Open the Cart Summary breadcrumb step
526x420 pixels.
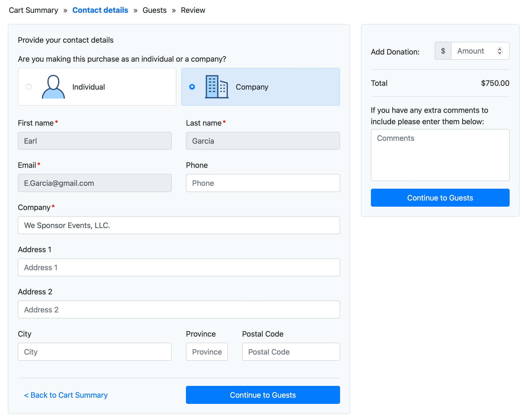tap(33, 10)
